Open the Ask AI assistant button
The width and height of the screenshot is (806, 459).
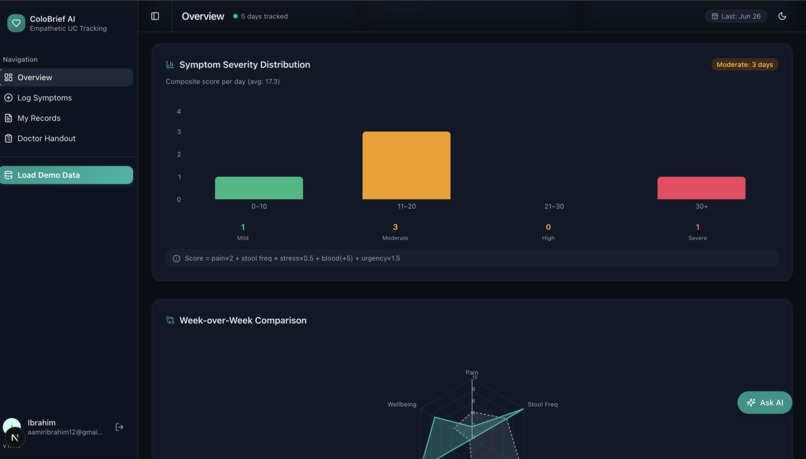click(764, 402)
